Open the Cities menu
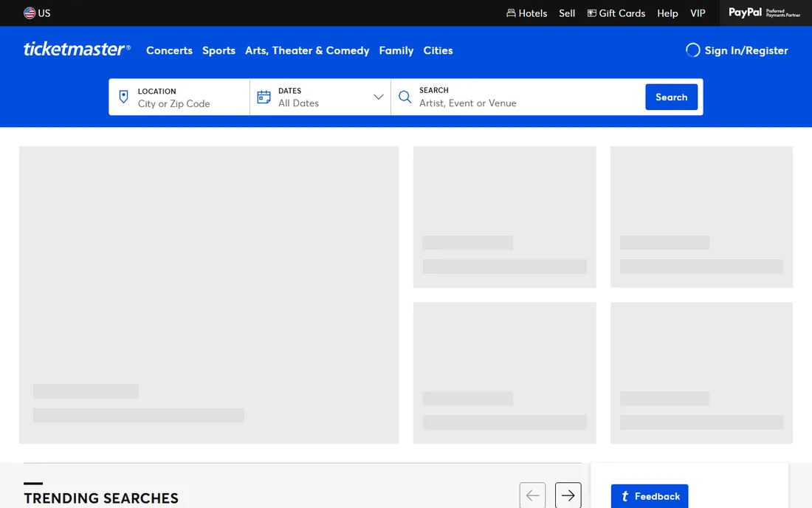Viewport: 812px width, 508px height. point(438,50)
